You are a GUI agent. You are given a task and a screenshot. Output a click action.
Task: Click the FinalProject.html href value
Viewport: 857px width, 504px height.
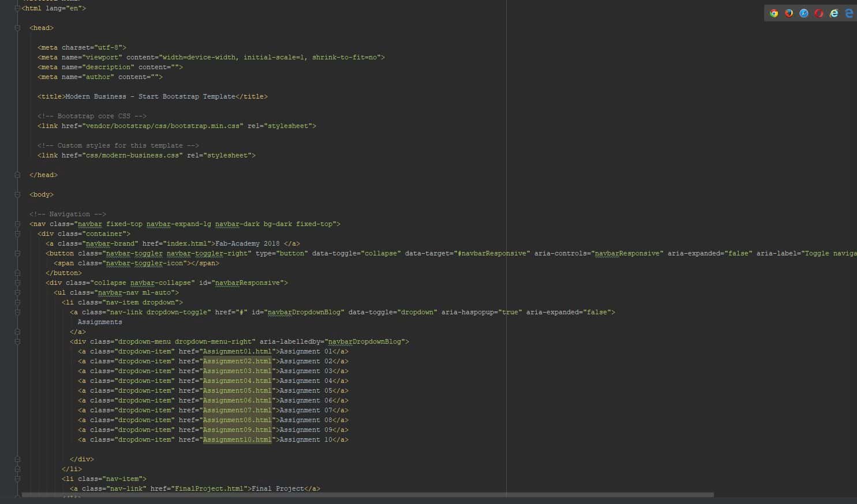209,488
